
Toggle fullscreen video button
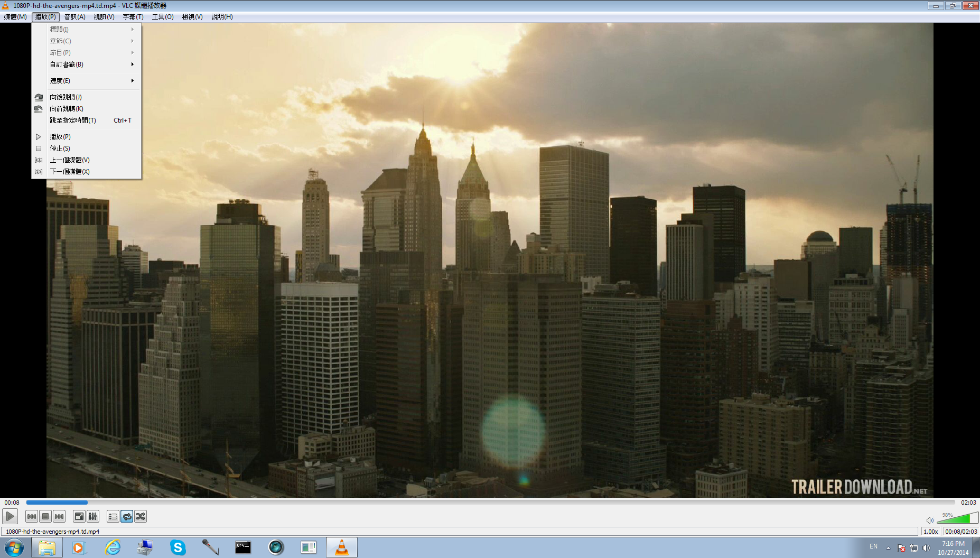(79, 516)
